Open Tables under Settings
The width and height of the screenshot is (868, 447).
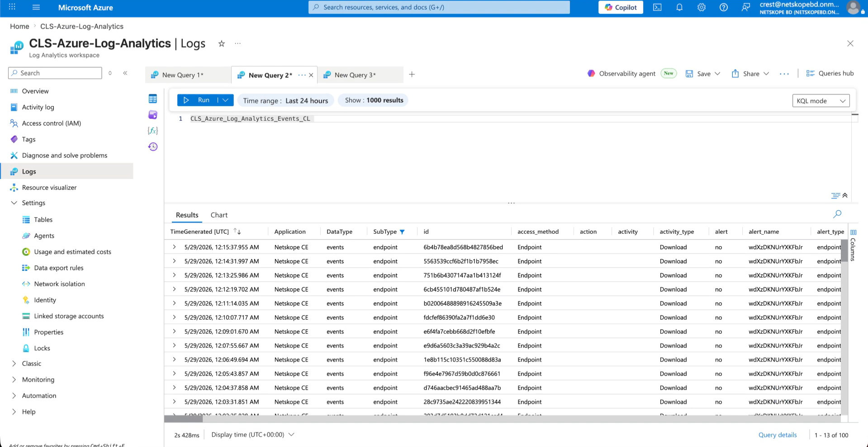(x=43, y=220)
